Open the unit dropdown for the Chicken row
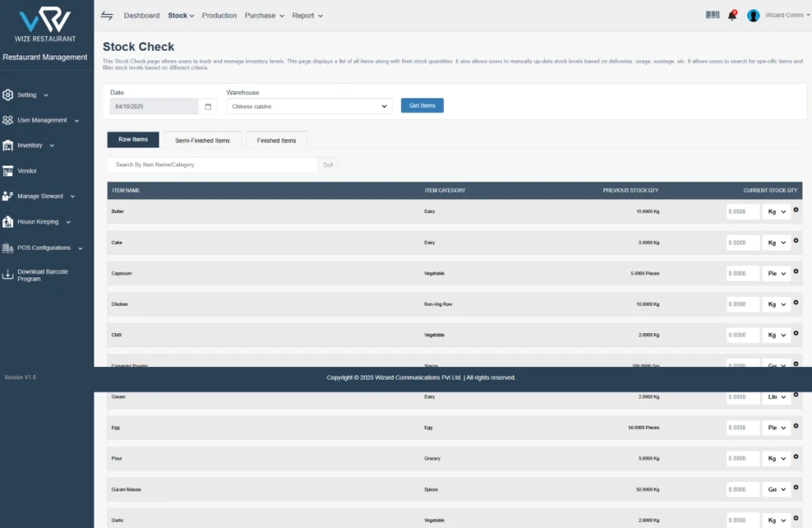The image size is (812, 528). coord(776,304)
